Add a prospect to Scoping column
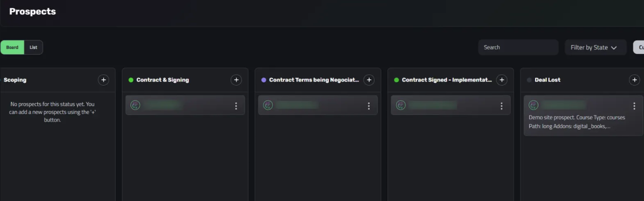 point(103,80)
